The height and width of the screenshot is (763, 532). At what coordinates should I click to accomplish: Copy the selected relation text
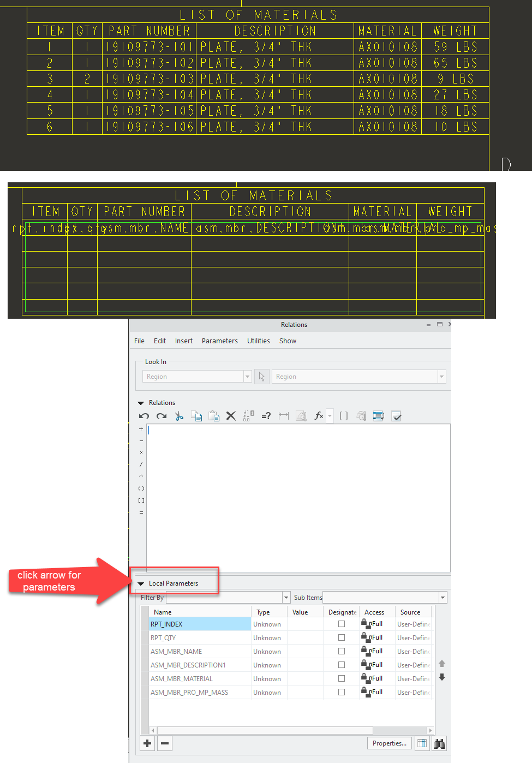pyautogui.click(x=196, y=416)
